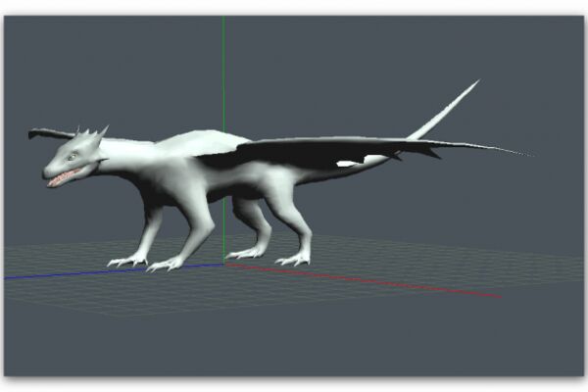This screenshot has width=588, height=392.
Task: Click the red axis line on grid
Action: click(363, 280)
